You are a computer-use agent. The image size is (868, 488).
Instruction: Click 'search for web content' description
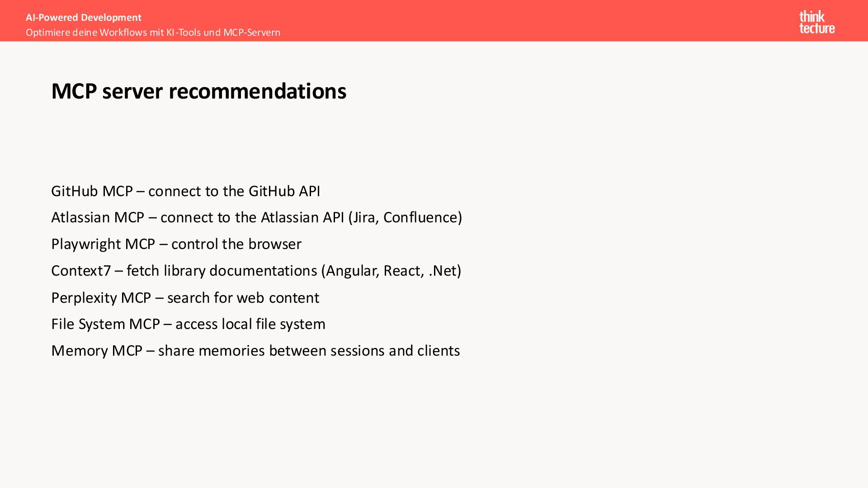243,298
